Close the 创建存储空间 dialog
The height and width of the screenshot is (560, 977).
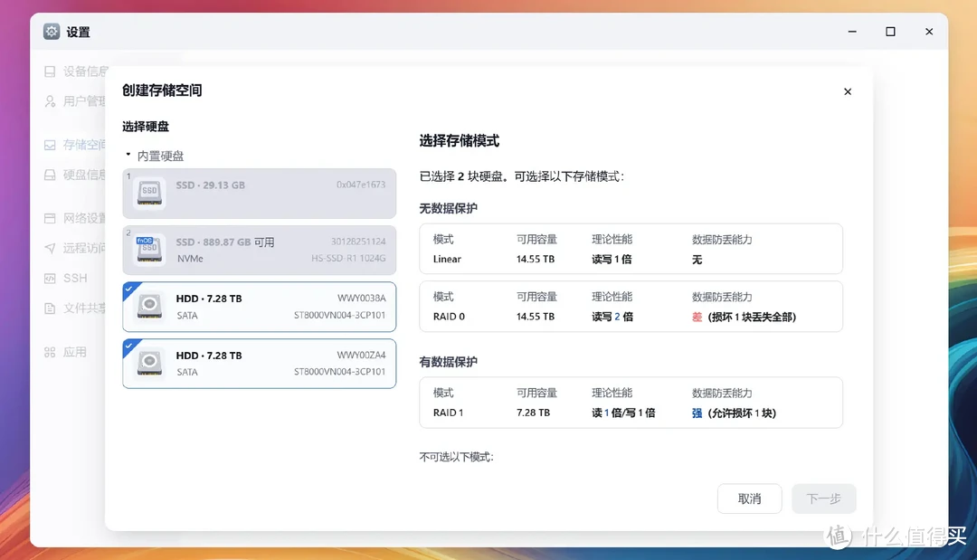pyautogui.click(x=848, y=91)
